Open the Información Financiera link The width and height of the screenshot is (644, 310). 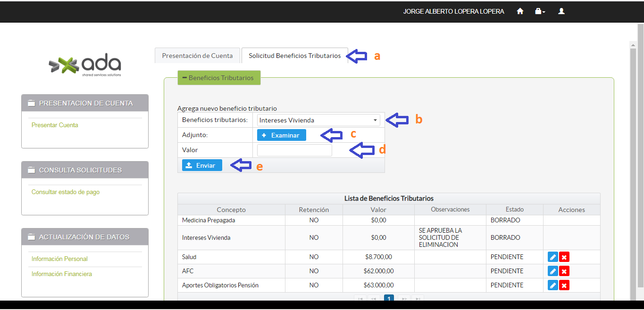pyautogui.click(x=61, y=274)
